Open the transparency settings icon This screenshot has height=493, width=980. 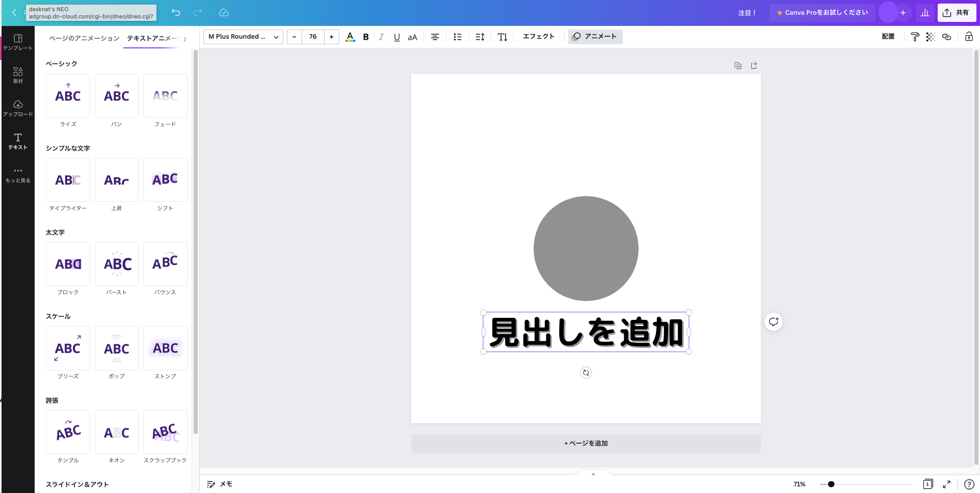pos(931,37)
